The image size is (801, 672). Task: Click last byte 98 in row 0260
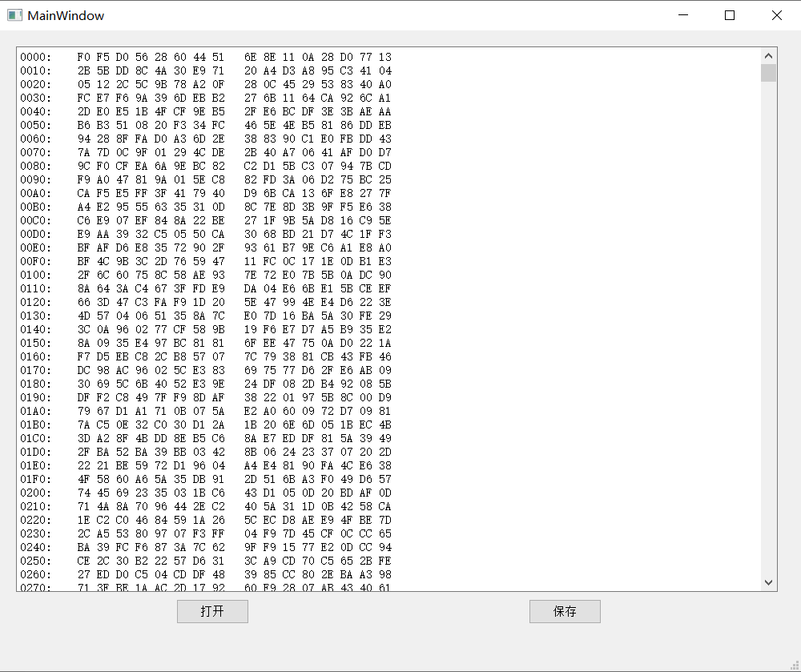coord(384,574)
